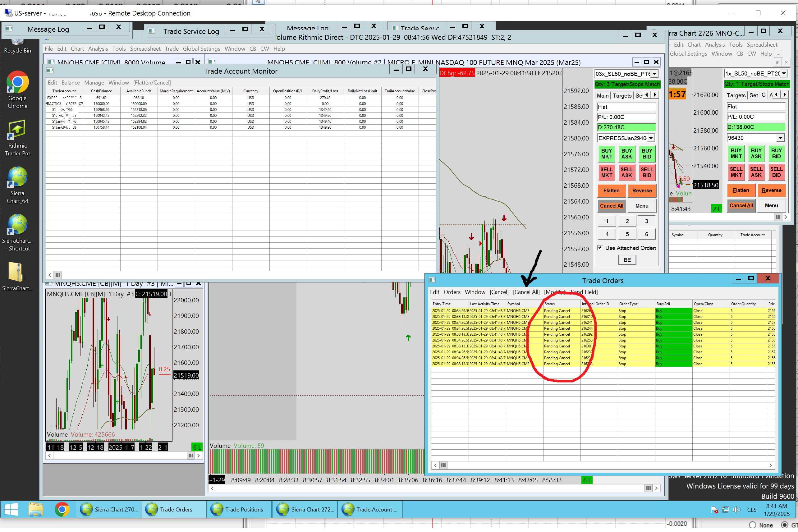Image resolution: width=798 pixels, height=532 pixels.
Task: Click the Flatten button in trade window
Action: tap(611, 191)
